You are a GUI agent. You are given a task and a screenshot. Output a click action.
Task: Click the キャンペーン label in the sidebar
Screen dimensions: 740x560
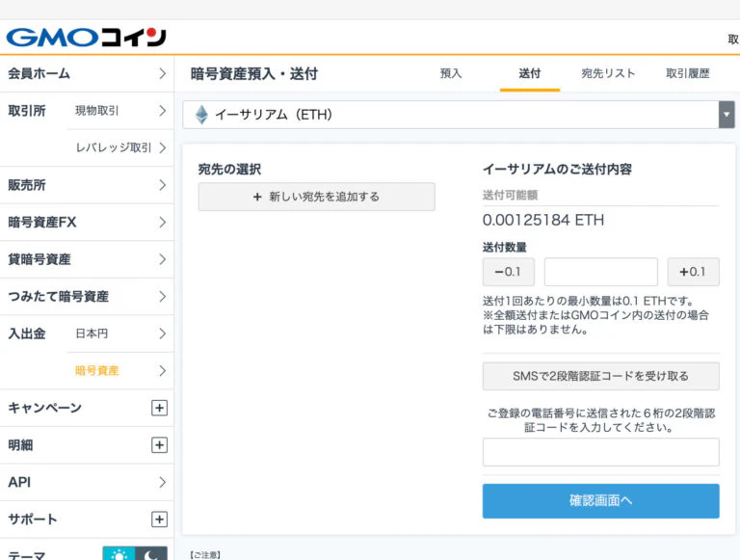coord(45,408)
